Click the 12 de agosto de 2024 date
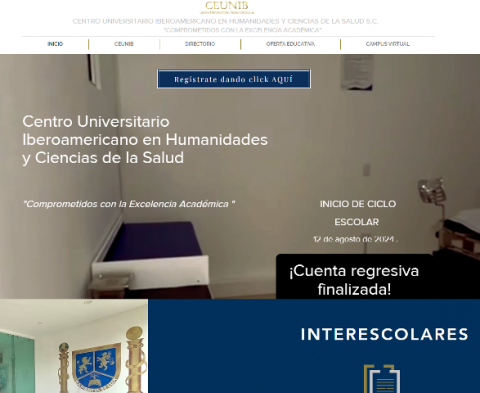Screen dimensions: 480x393 (x=355, y=239)
